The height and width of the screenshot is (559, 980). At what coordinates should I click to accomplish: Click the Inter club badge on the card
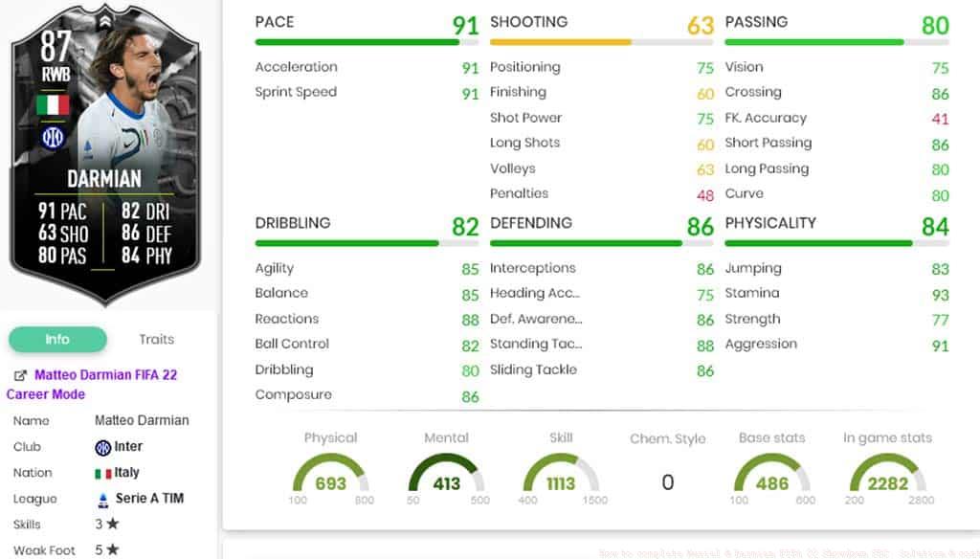(53, 137)
